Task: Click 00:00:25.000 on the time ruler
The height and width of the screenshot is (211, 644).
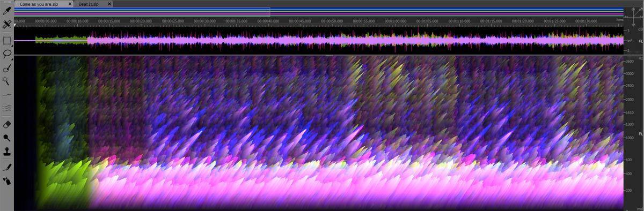Action: [173, 21]
